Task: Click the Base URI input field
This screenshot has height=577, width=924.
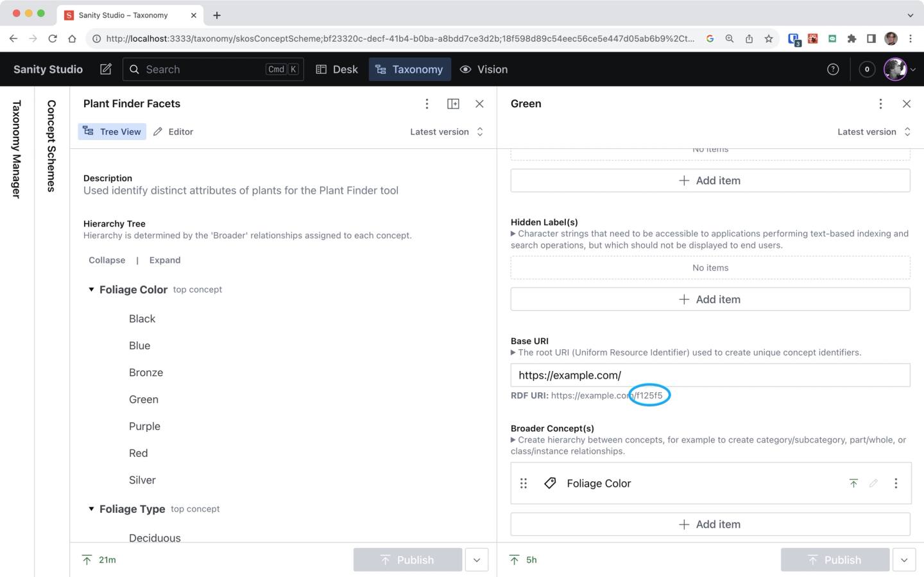Action: click(x=710, y=375)
